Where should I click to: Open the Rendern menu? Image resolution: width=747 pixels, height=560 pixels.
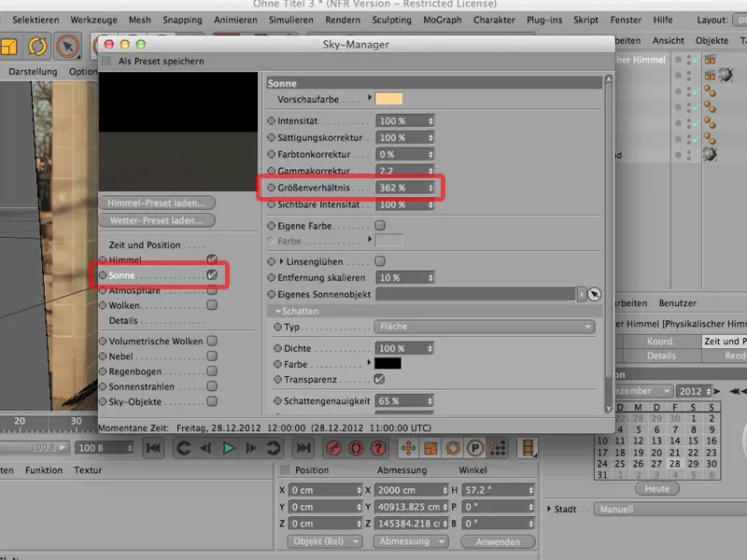coord(343,20)
